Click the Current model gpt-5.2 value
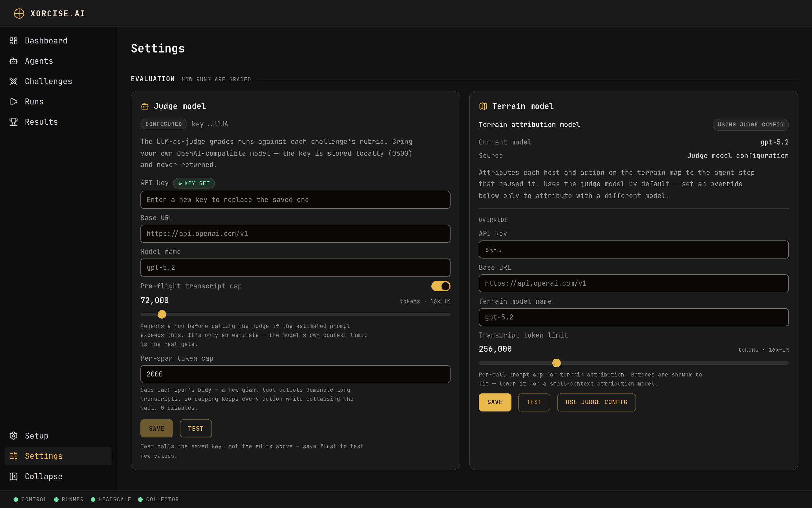Viewport: 812px width, 508px height. pyautogui.click(x=775, y=142)
